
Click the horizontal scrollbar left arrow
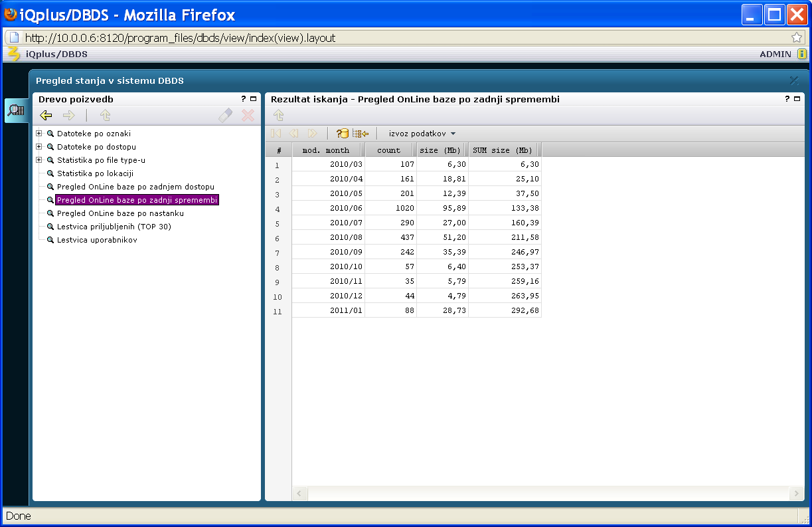coord(300,494)
